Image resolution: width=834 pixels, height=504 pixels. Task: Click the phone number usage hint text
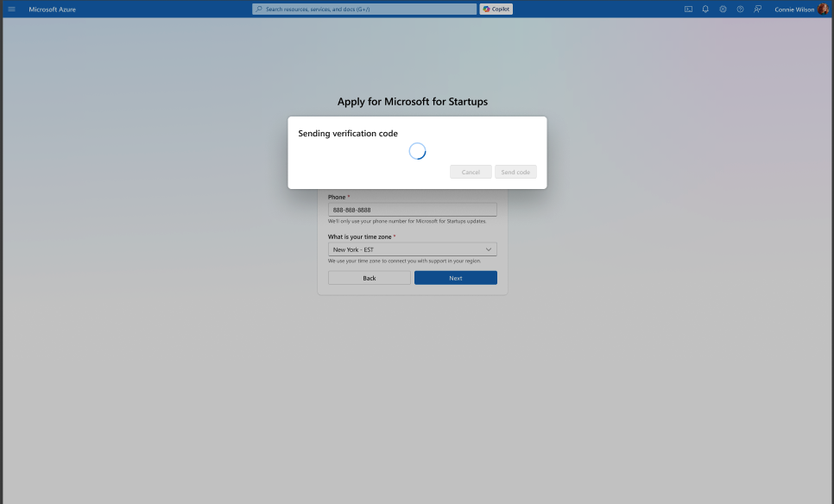click(407, 221)
